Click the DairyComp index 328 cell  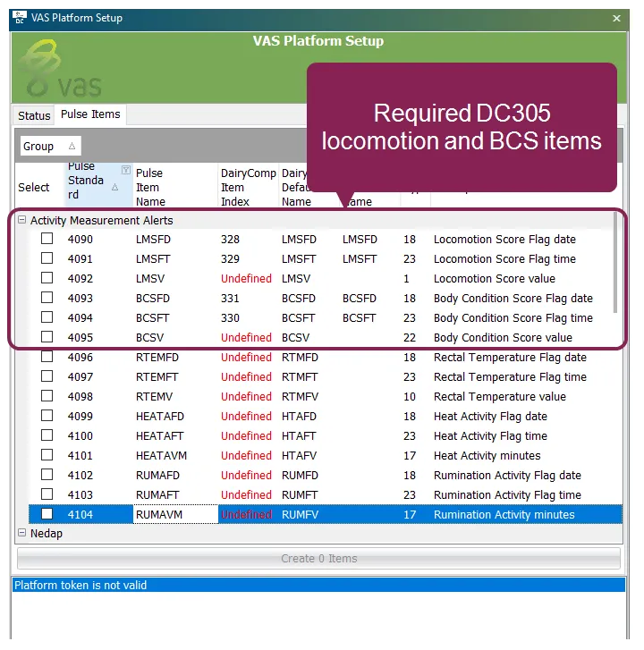point(230,240)
